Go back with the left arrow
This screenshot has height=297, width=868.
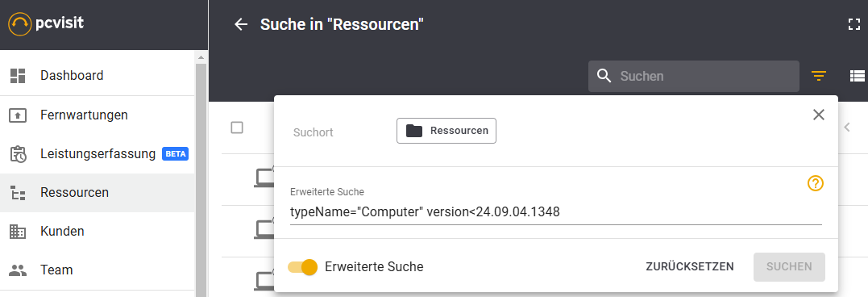[x=241, y=24]
